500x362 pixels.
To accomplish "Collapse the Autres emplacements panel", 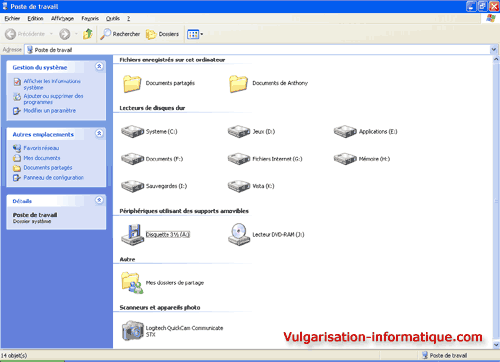I will pyautogui.click(x=99, y=133).
